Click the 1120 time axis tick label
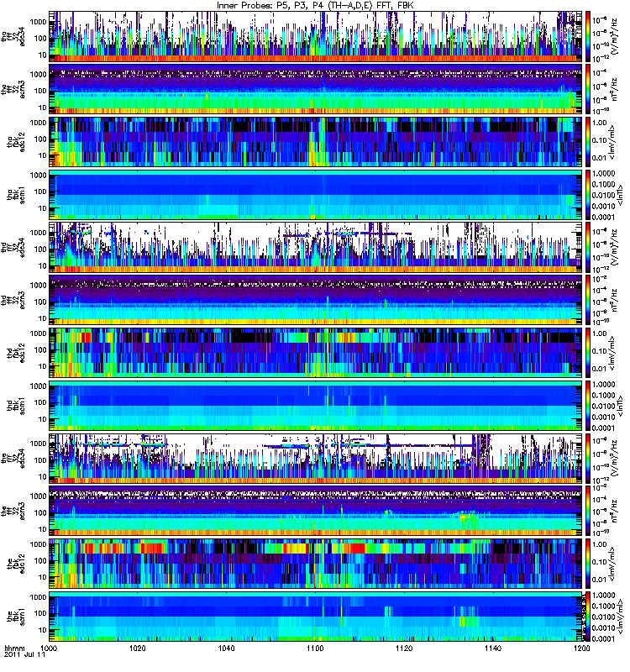 (404, 648)
